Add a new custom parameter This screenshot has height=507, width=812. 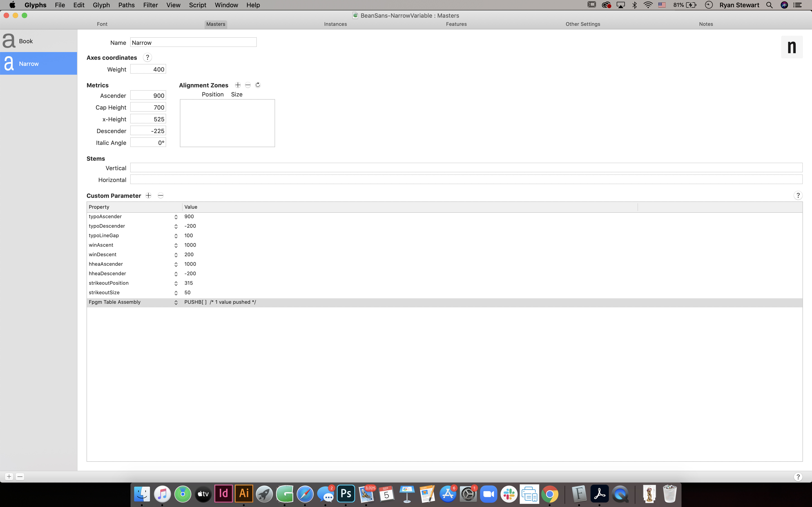tap(148, 196)
